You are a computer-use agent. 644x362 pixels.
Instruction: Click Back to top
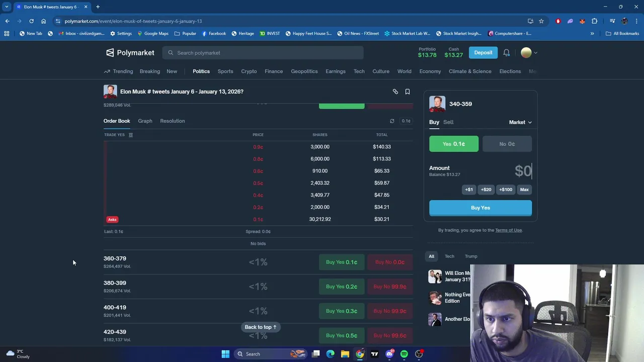(x=261, y=327)
